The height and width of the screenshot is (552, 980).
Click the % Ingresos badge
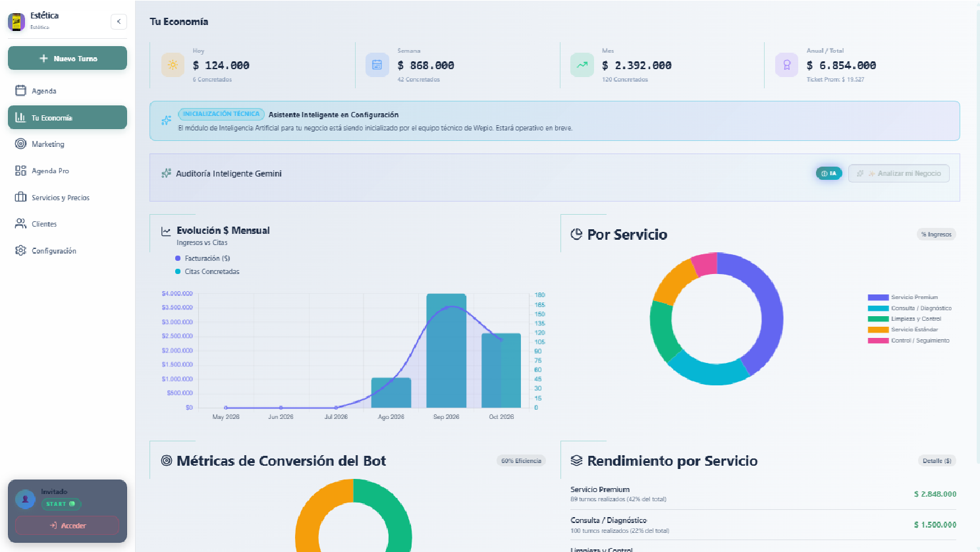937,235
